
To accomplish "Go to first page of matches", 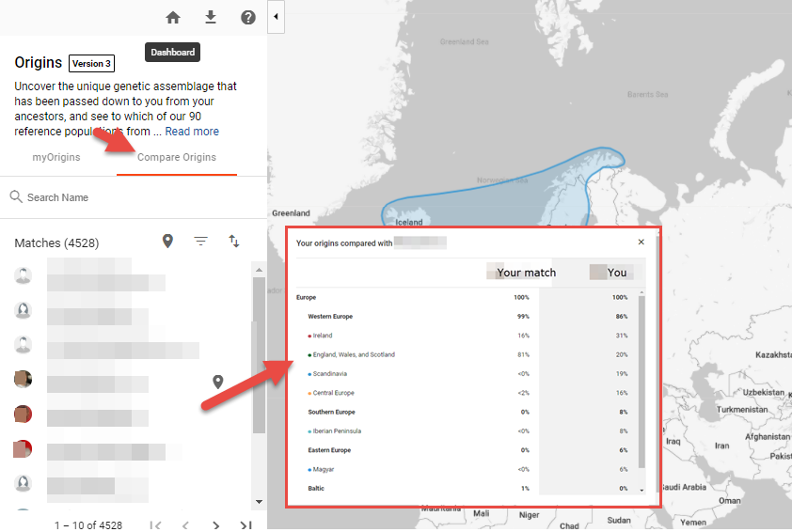I will [x=155, y=525].
